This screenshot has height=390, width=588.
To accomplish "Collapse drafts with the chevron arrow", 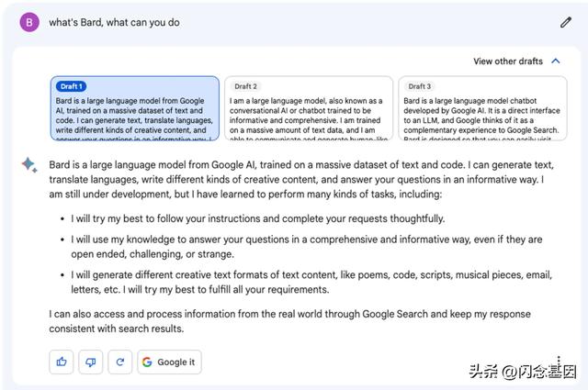I will pos(555,61).
